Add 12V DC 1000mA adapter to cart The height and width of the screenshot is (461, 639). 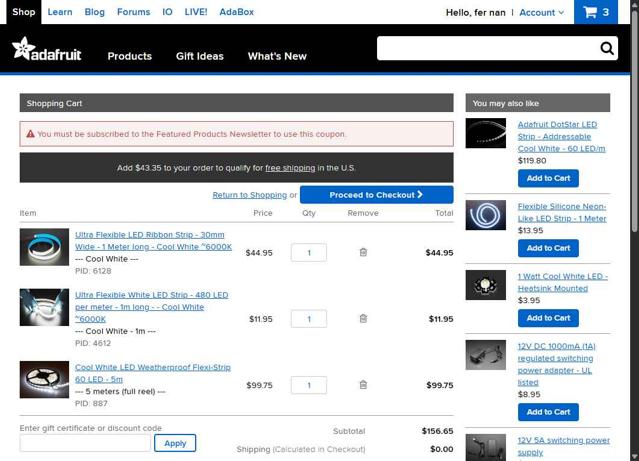[548, 412]
